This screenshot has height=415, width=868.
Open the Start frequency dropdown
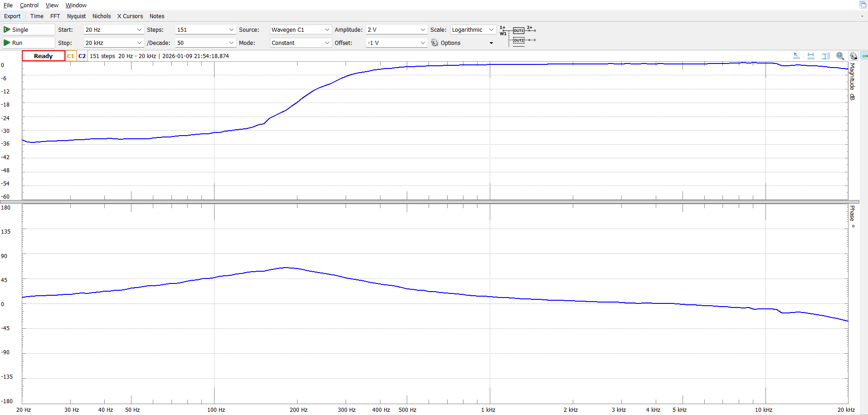139,30
